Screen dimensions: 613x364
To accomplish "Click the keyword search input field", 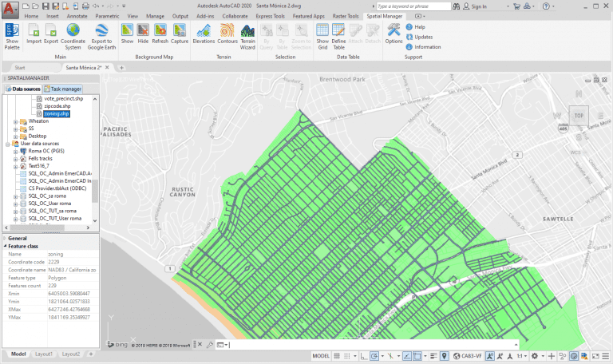I will coord(413,6).
